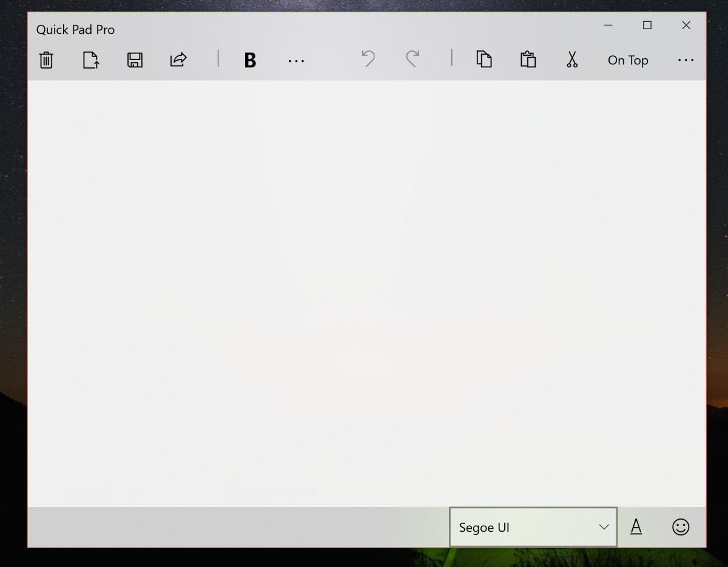The image size is (728, 567).
Task: Open the overflow menu right of On Top
Action: click(x=686, y=60)
